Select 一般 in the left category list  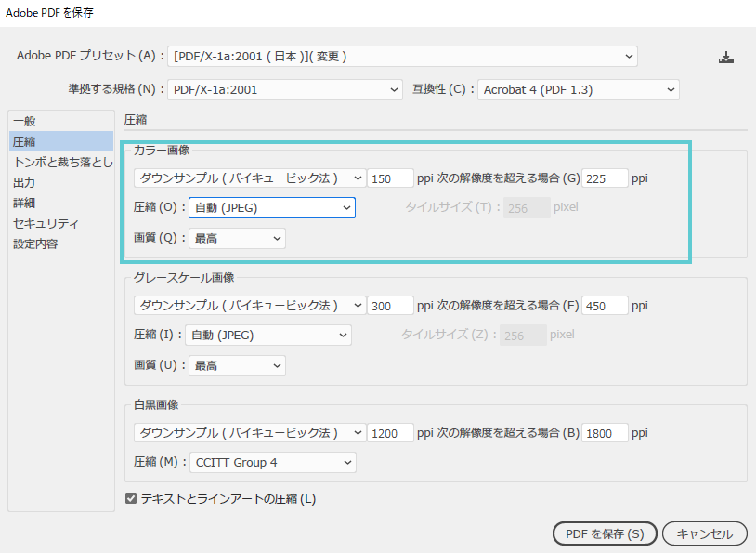pyautogui.click(x=25, y=121)
